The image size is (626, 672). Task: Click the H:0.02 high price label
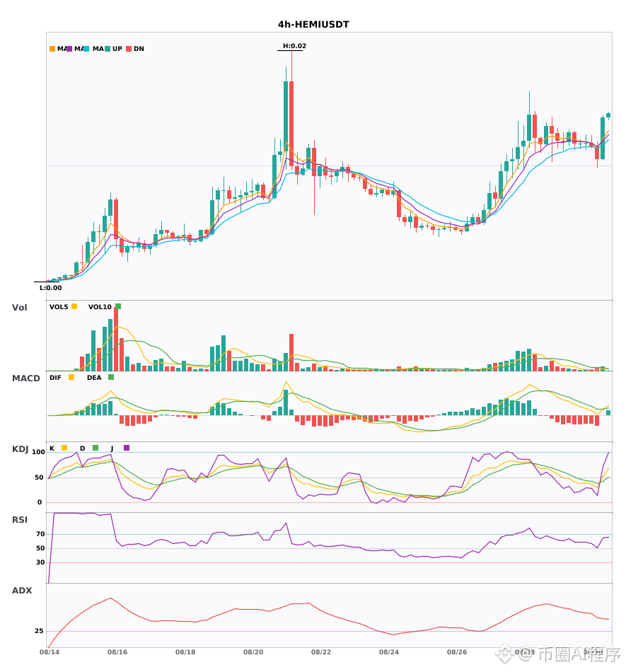(294, 46)
